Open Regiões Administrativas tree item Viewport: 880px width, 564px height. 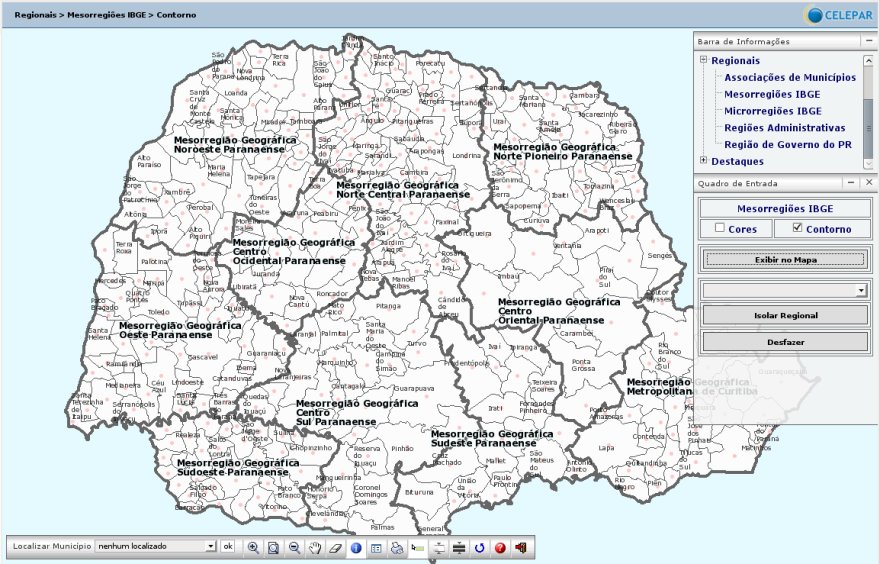[x=785, y=128]
